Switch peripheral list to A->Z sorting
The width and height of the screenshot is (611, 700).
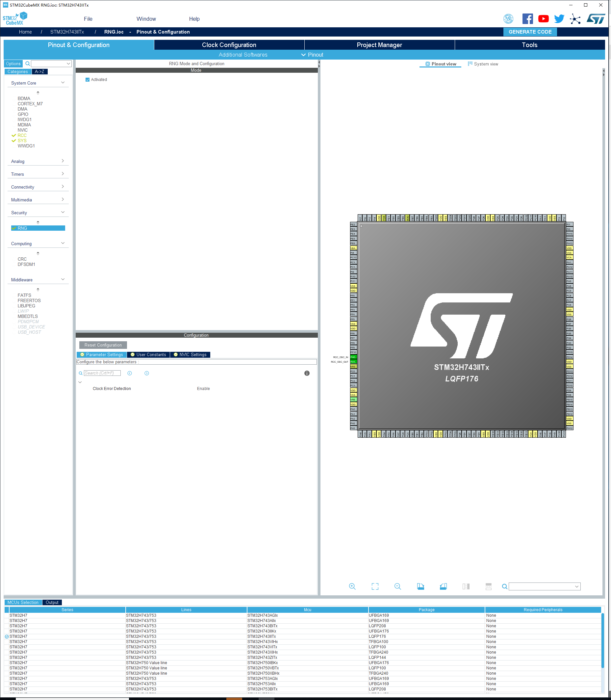tap(40, 72)
